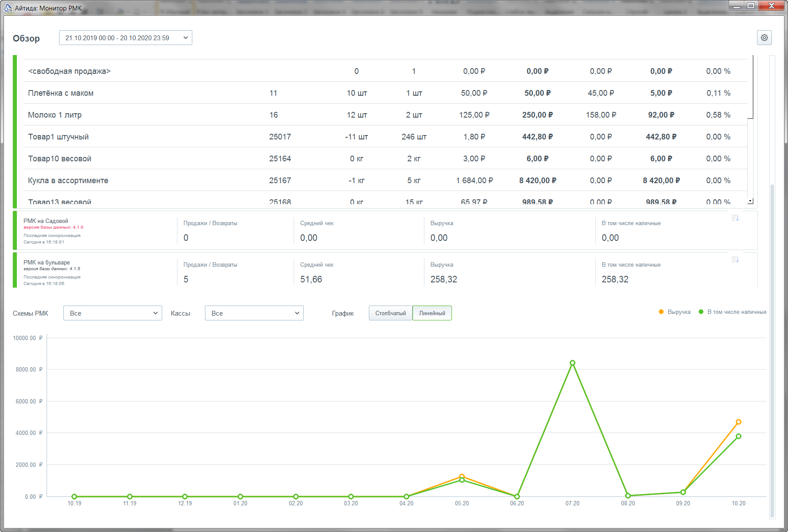Click product code 25164

coord(280,159)
